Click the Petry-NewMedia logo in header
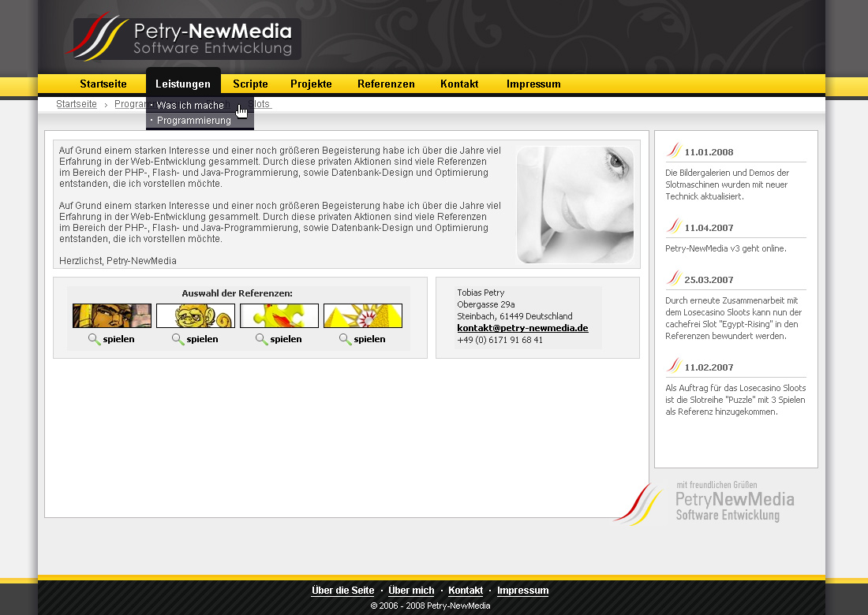The image size is (868, 615). (186, 39)
